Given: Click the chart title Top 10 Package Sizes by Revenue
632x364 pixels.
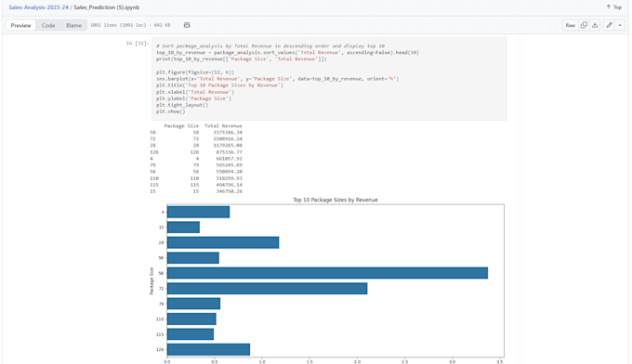Looking at the screenshot, I should 336,200.
